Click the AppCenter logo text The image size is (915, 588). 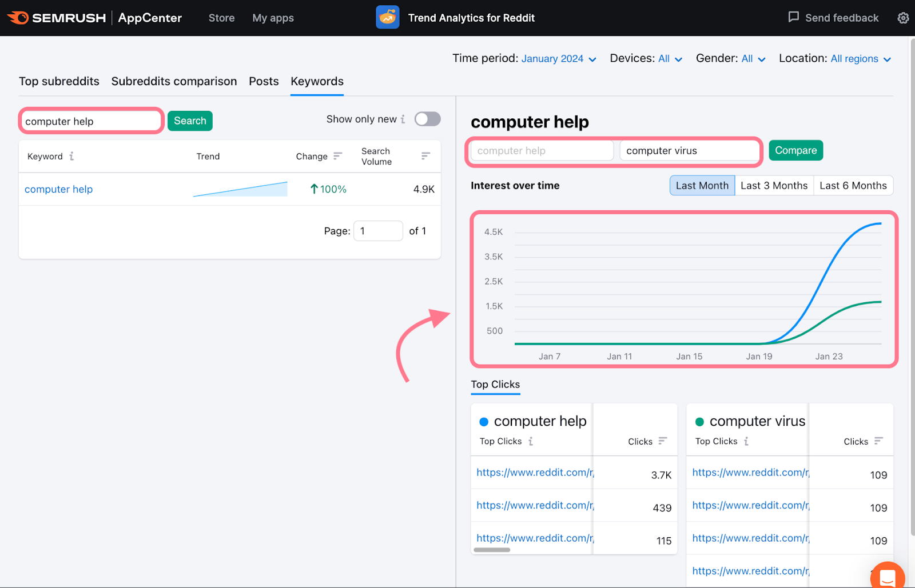coord(150,18)
